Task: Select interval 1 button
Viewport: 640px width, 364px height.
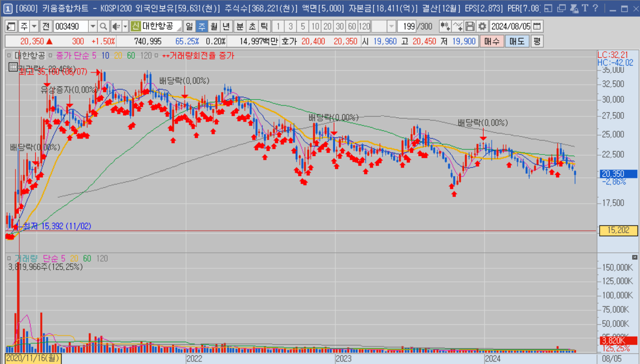Action: coord(278,27)
